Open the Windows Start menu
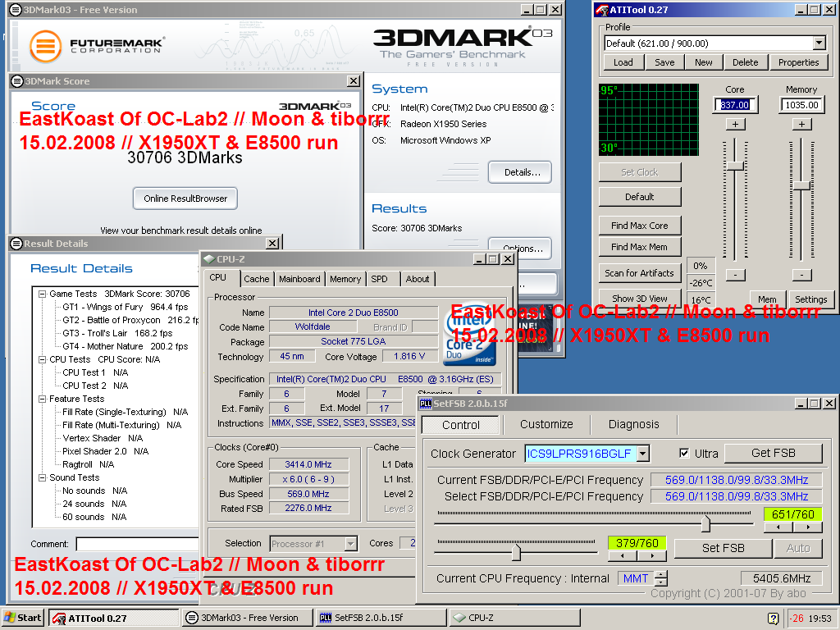Viewport: 840px width, 630px height. coord(22,618)
